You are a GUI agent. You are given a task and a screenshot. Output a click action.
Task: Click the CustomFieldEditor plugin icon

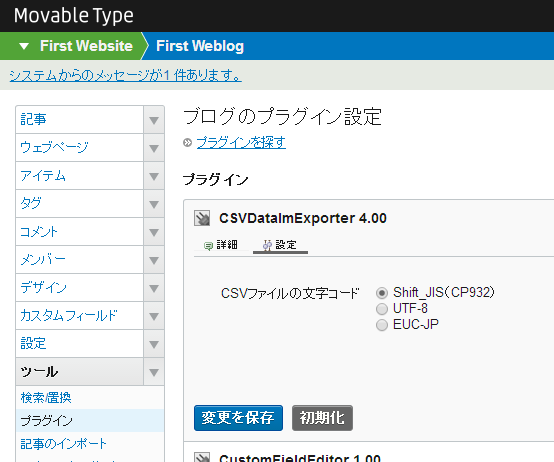(x=202, y=457)
